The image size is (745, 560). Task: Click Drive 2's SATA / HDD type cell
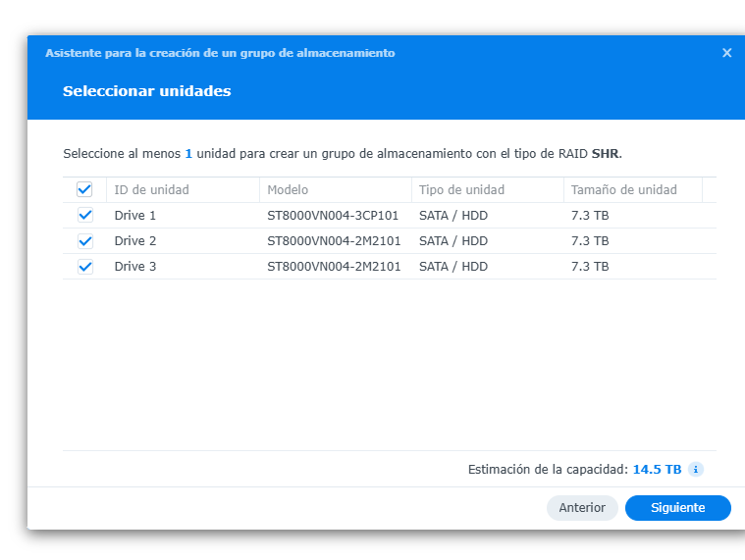(452, 240)
